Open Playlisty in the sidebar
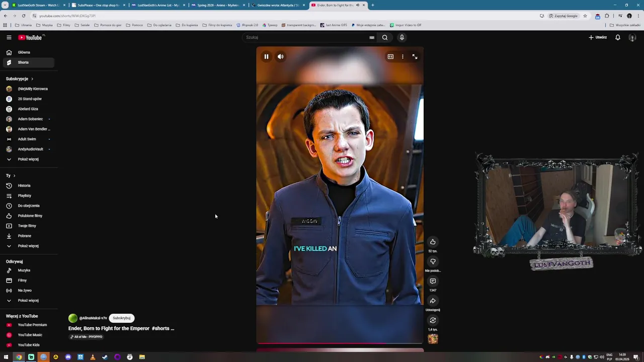This screenshot has width=644, height=362. pyautogui.click(x=29, y=196)
